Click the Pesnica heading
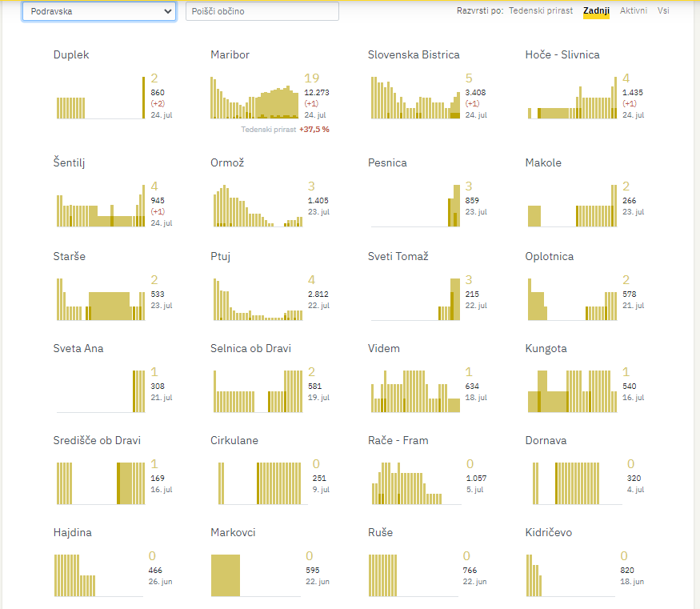Image resolution: width=700 pixels, height=609 pixels. [387, 163]
